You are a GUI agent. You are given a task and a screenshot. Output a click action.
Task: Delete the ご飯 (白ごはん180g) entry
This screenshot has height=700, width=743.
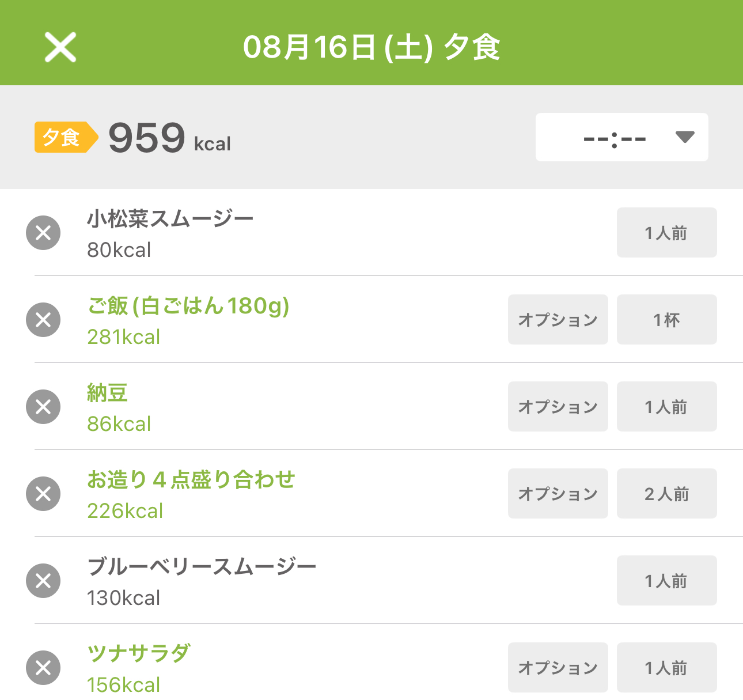(43, 320)
